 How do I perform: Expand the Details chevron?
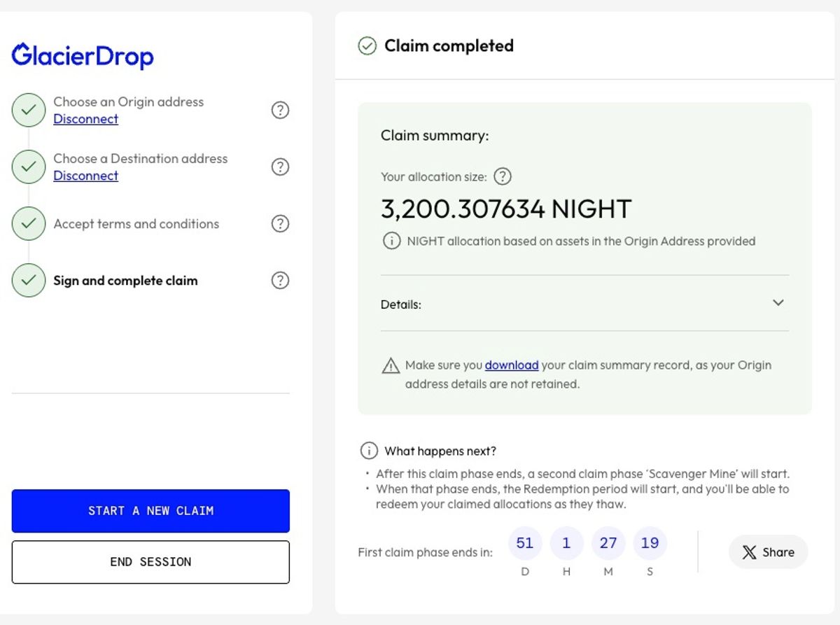click(778, 303)
